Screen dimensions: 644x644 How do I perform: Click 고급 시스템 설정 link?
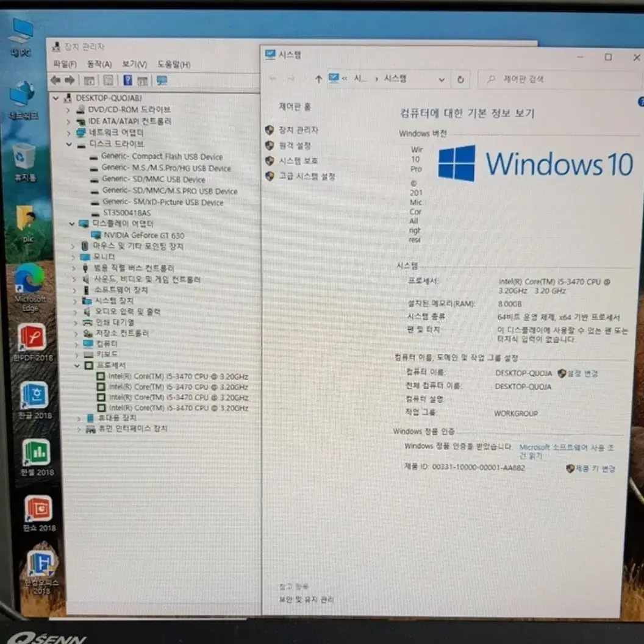click(307, 177)
